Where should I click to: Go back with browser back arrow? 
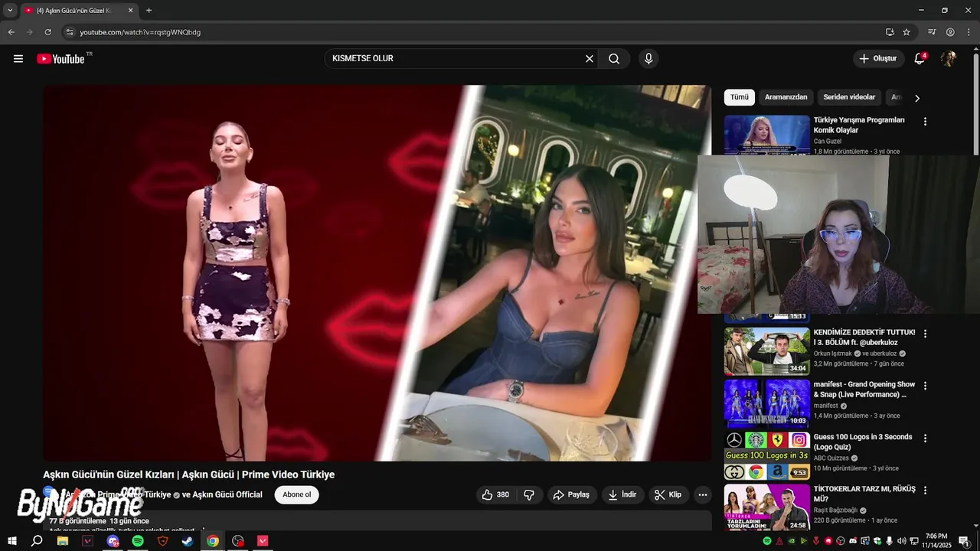(11, 32)
